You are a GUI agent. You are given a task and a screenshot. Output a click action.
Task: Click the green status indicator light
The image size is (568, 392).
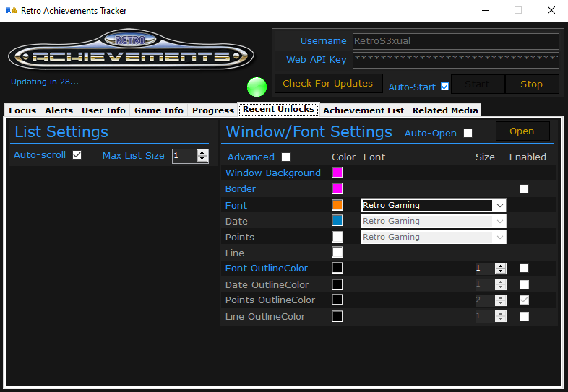[257, 87]
